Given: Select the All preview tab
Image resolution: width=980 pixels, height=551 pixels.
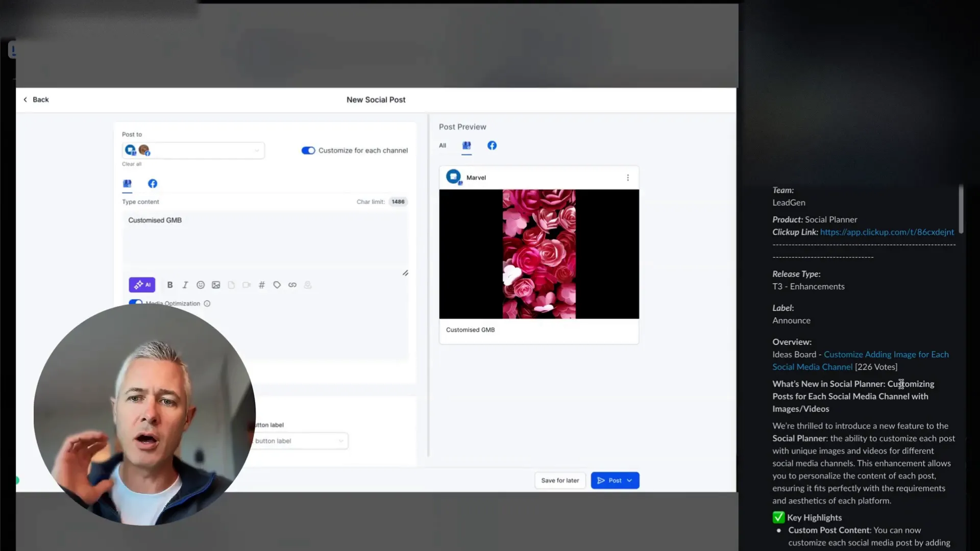Looking at the screenshot, I should pyautogui.click(x=443, y=146).
